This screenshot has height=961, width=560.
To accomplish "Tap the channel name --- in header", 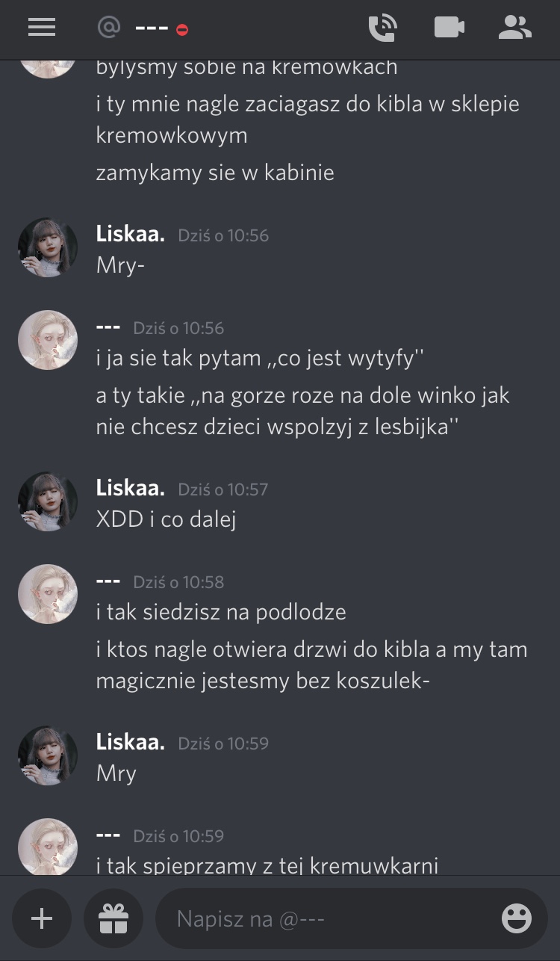I will [152, 28].
